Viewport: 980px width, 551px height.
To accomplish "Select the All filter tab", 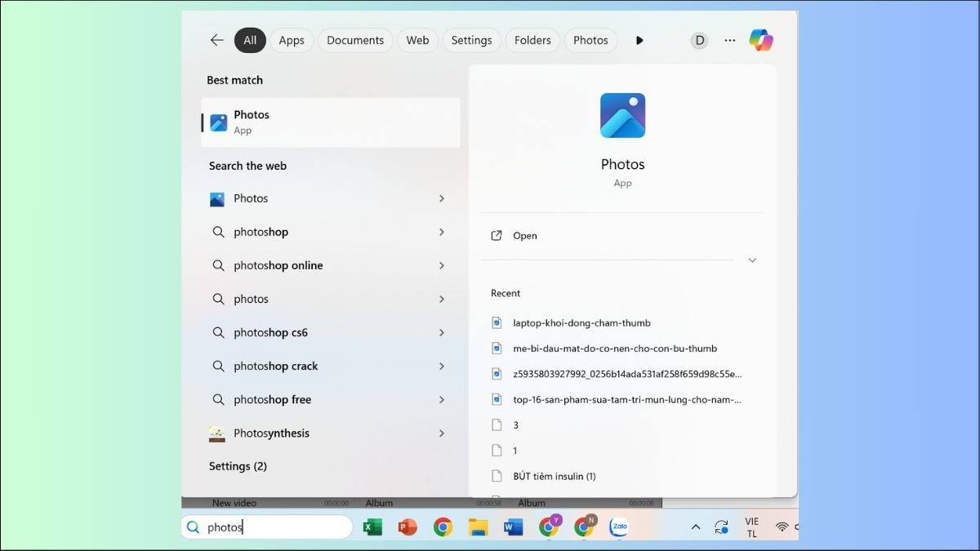I will tap(250, 40).
